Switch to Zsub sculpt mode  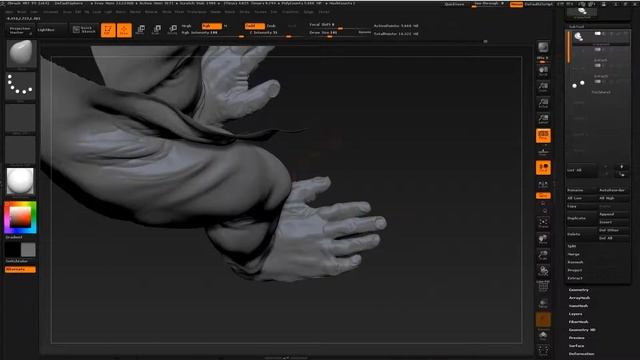click(x=271, y=26)
